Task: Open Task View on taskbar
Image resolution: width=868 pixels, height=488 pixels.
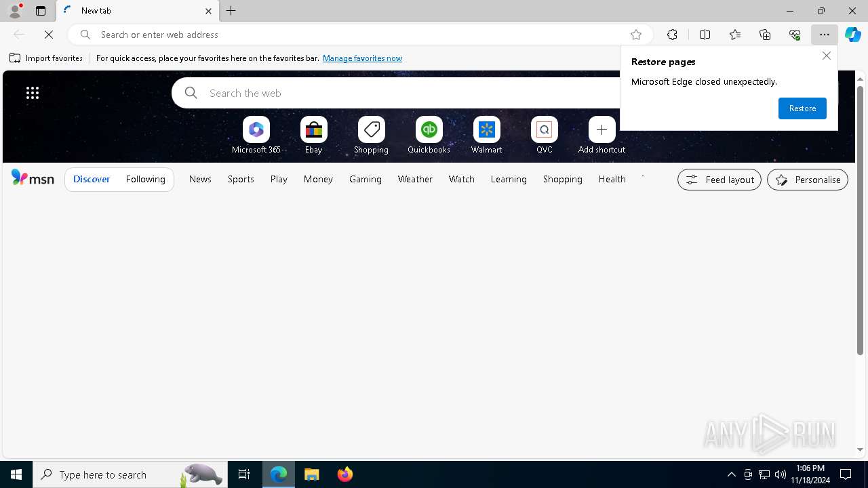Action: pyautogui.click(x=244, y=474)
